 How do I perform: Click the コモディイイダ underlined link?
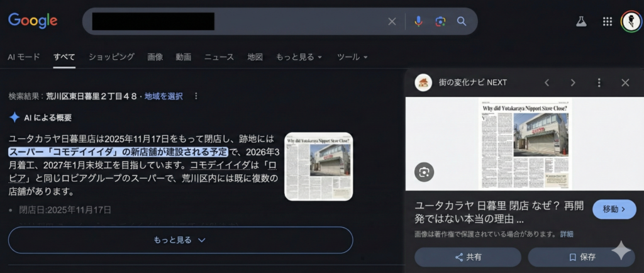pos(221,165)
